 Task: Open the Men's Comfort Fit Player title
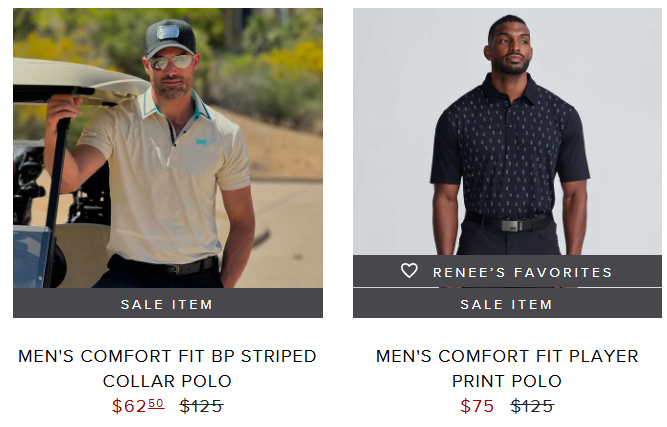[507, 356]
